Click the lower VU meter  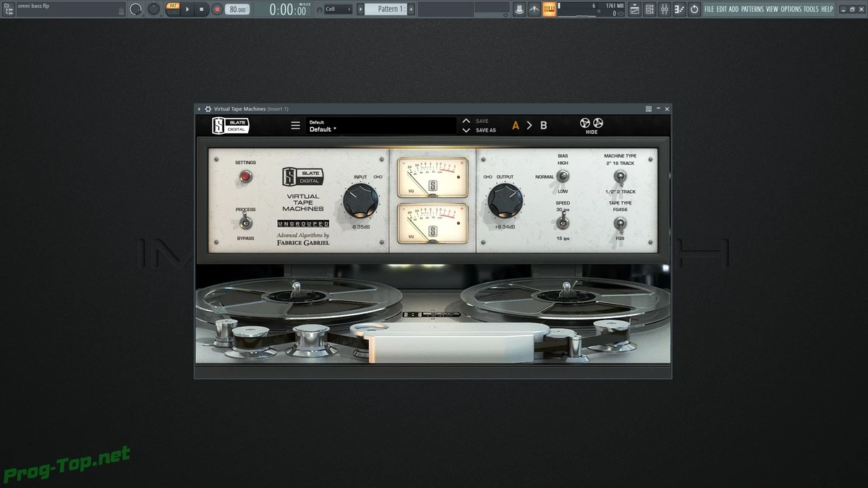(x=433, y=223)
